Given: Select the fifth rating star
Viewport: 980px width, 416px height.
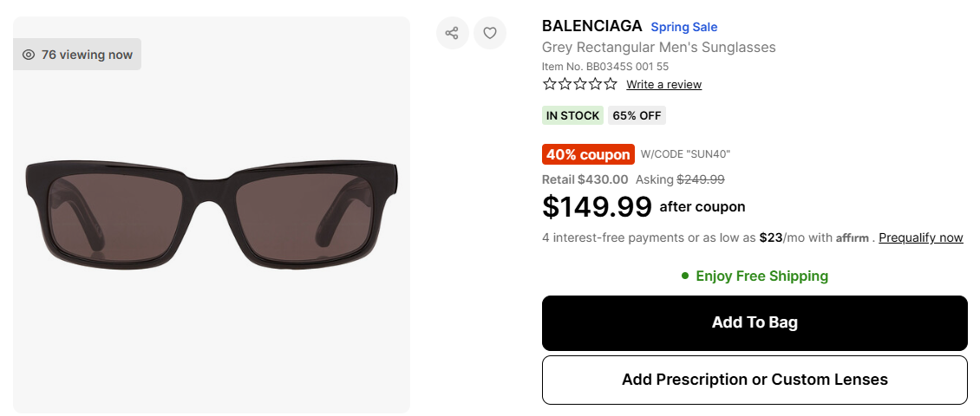Looking at the screenshot, I should 611,84.
